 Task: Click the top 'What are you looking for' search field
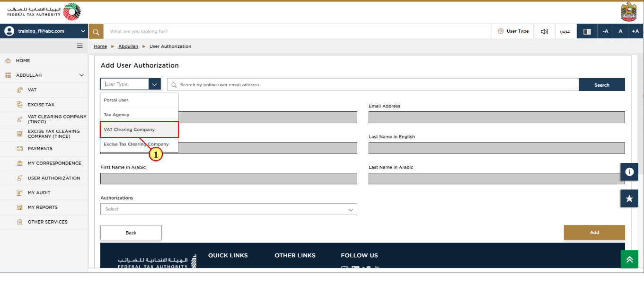click(x=298, y=32)
